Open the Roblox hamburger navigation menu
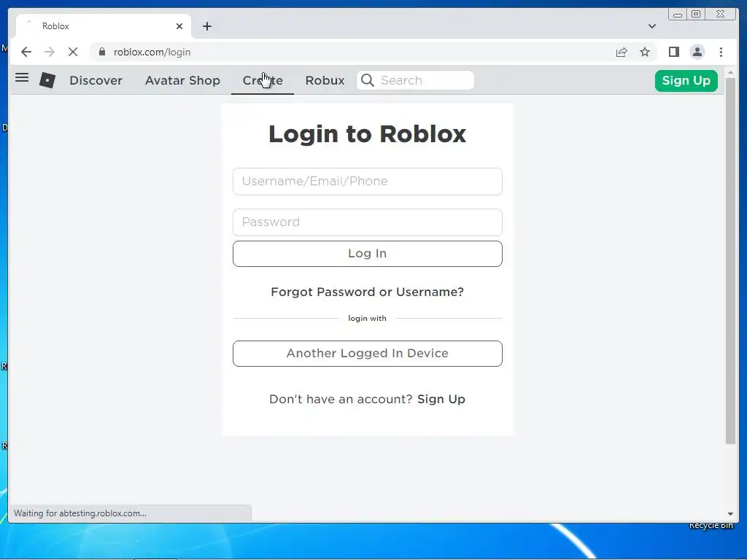Screen dimensions: 747x560 22,77
